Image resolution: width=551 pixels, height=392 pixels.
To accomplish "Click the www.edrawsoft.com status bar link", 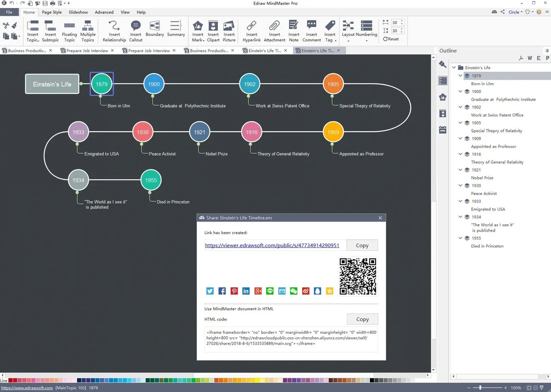I will pyautogui.click(x=27, y=388).
